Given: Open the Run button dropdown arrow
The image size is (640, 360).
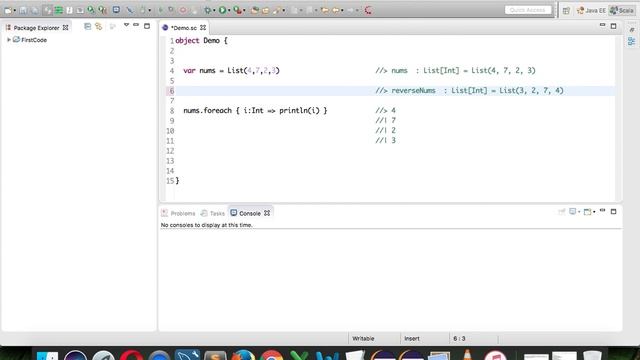Looking at the screenshot, I should pos(229,11).
